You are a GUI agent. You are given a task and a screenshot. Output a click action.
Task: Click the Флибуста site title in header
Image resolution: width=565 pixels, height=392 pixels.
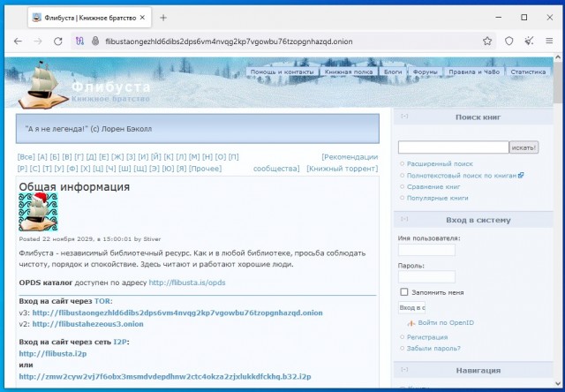click(111, 87)
